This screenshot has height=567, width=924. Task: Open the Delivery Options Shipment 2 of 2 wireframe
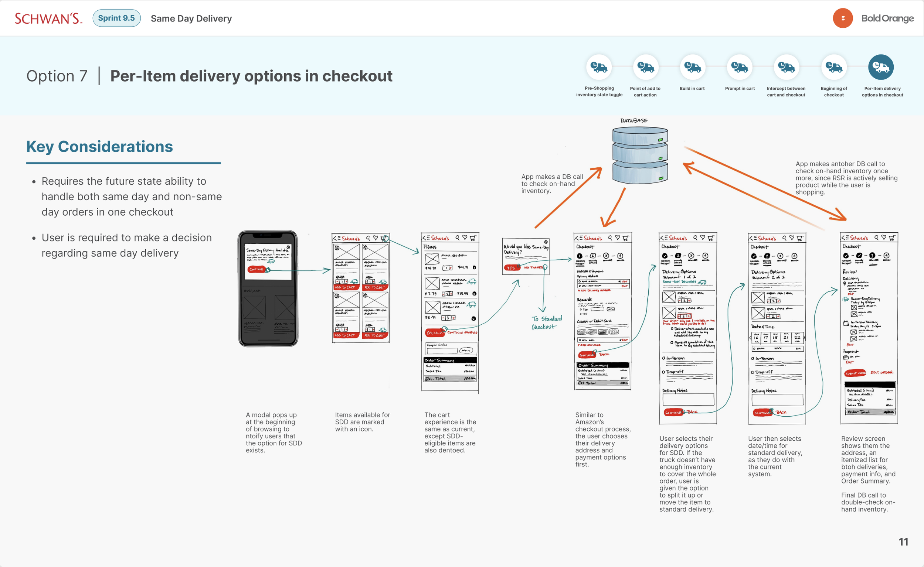coord(777,328)
